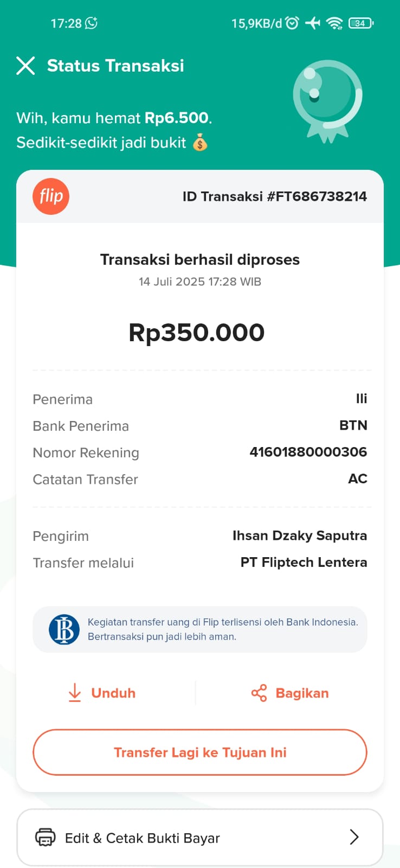The image size is (400, 868).
Task: Tap the Unduh download arrow icon
Action: [75, 693]
